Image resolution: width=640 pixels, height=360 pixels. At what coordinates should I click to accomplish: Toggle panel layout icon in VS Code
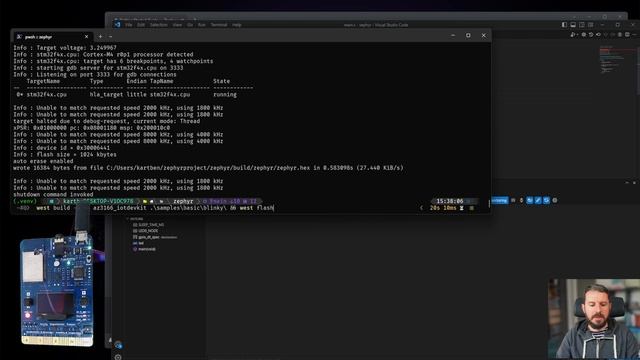(x=573, y=25)
